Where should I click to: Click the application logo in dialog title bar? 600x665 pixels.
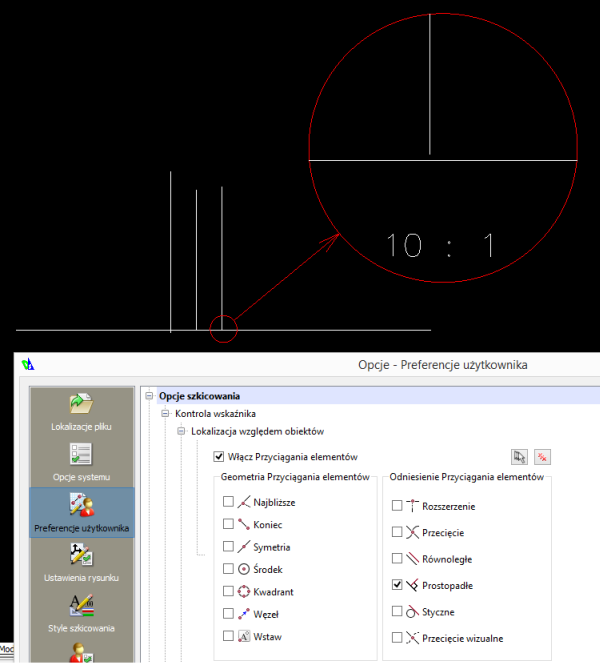pyautogui.click(x=28, y=364)
